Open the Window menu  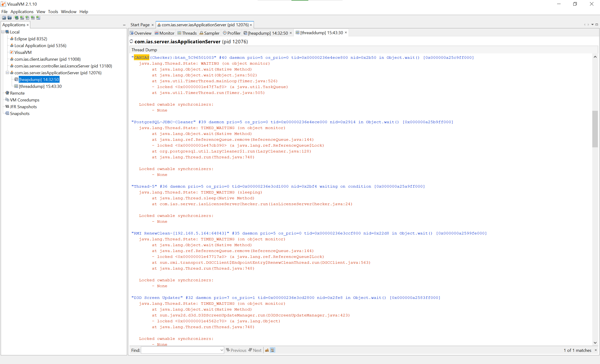pyautogui.click(x=68, y=12)
